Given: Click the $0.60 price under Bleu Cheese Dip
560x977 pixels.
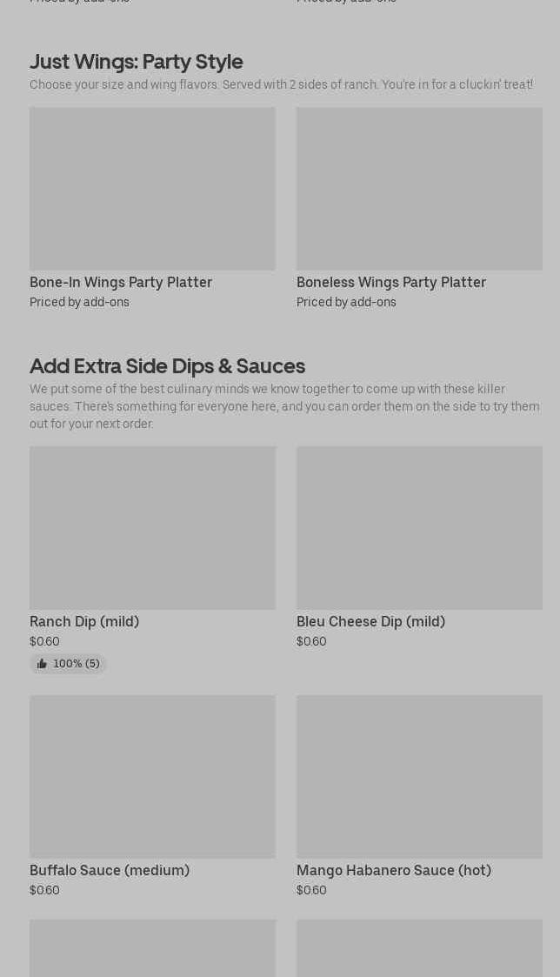Looking at the screenshot, I should [x=310, y=641].
